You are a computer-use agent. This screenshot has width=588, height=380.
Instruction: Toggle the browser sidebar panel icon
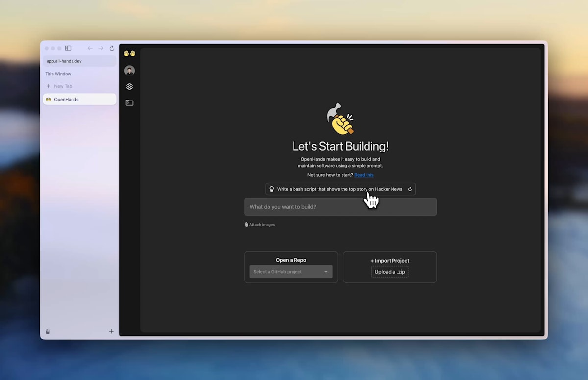coord(68,48)
